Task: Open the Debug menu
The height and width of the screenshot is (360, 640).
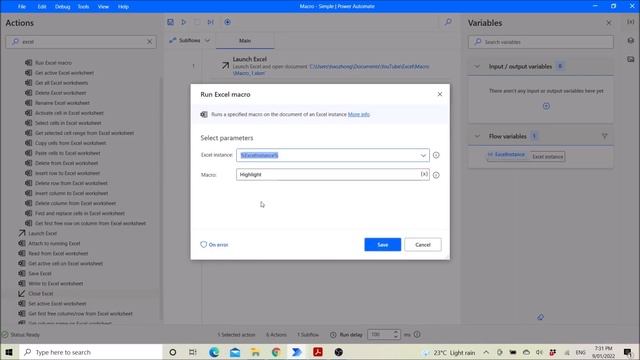Action: point(62,7)
